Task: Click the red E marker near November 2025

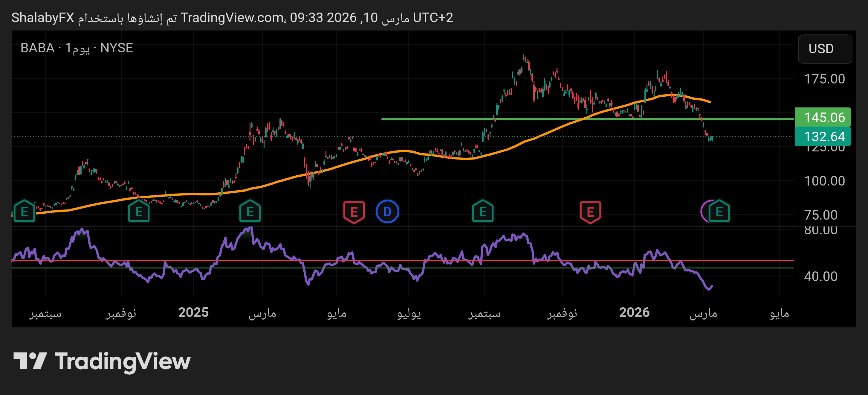Action: point(590,212)
